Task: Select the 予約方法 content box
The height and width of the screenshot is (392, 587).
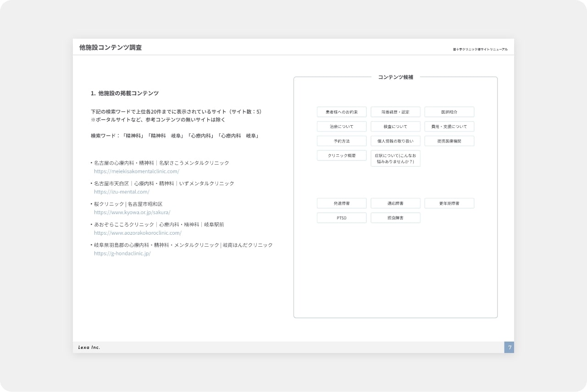Action: click(342, 141)
